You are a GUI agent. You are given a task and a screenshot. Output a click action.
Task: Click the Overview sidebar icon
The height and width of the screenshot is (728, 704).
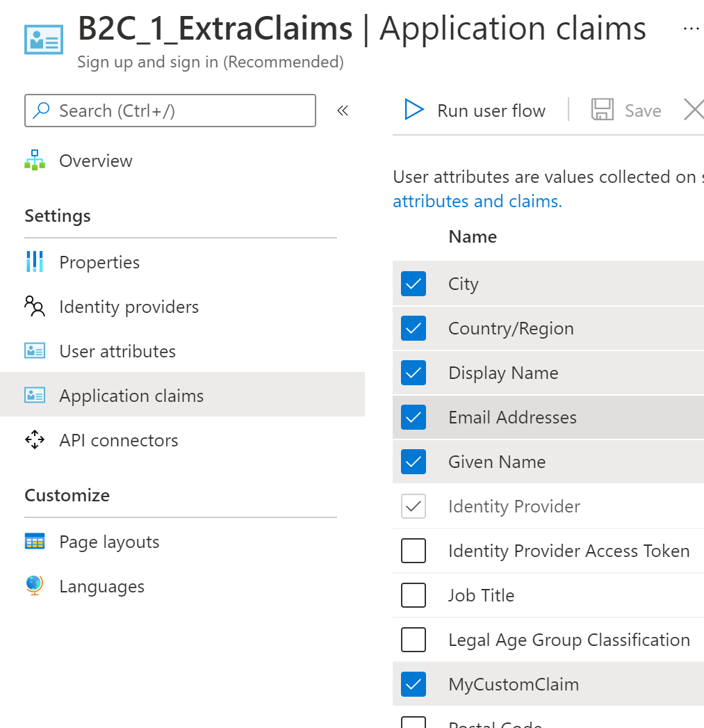pyautogui.click(x=35, y=160)
